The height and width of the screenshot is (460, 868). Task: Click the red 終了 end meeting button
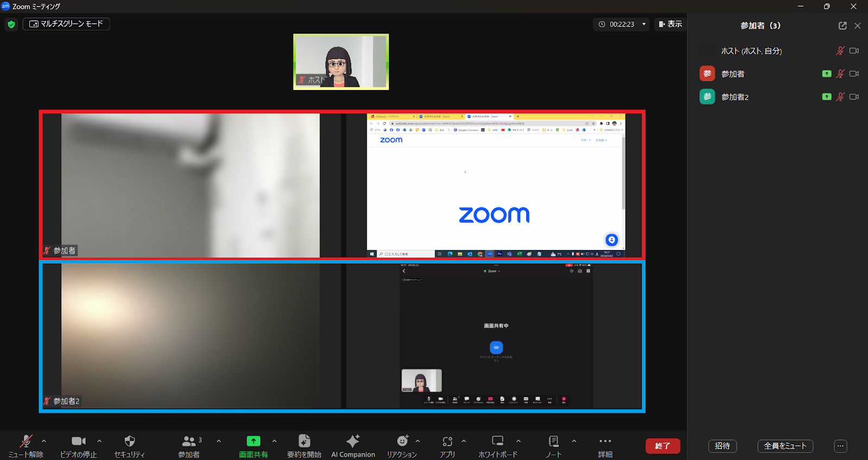tap(663, 446)
